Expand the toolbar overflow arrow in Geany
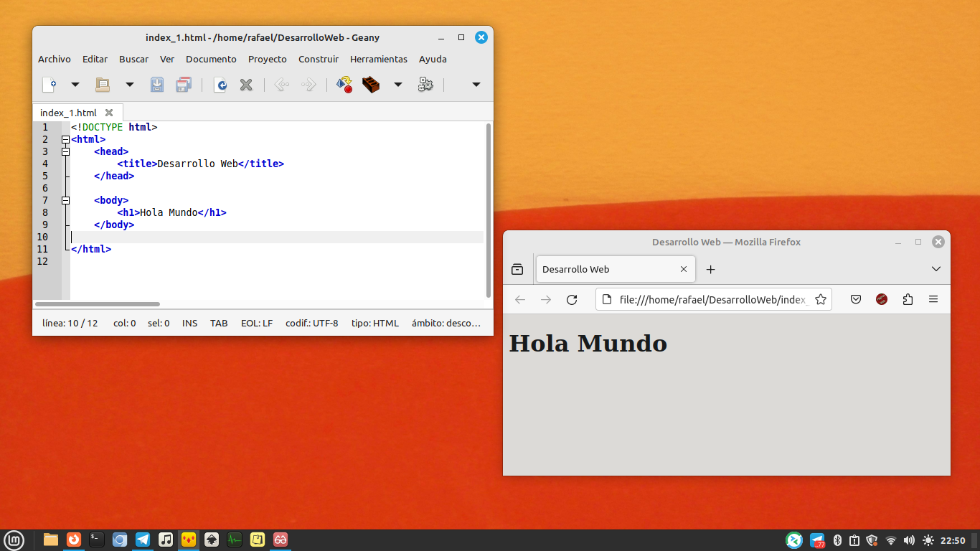The height and width of the screenshot is (551, 980). point(476,85)
